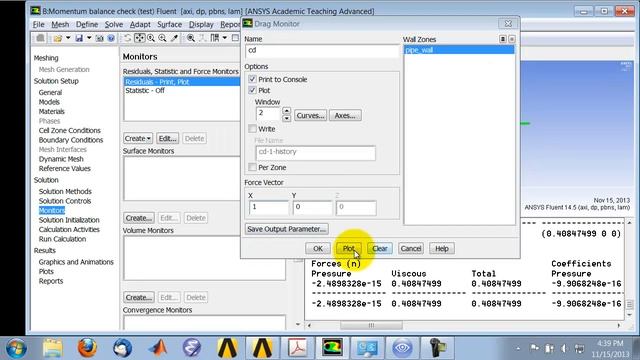Open the Display menu

(201, 24)
